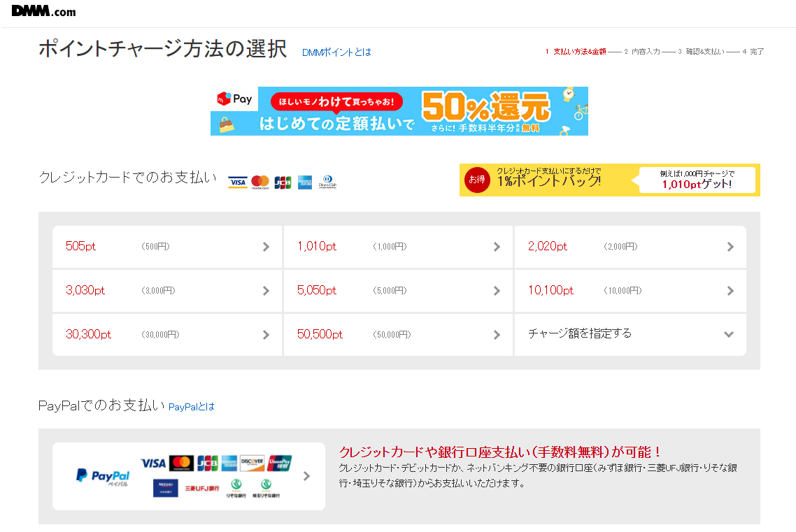Click arrow on the 10,100pt row

pos(730,291)
